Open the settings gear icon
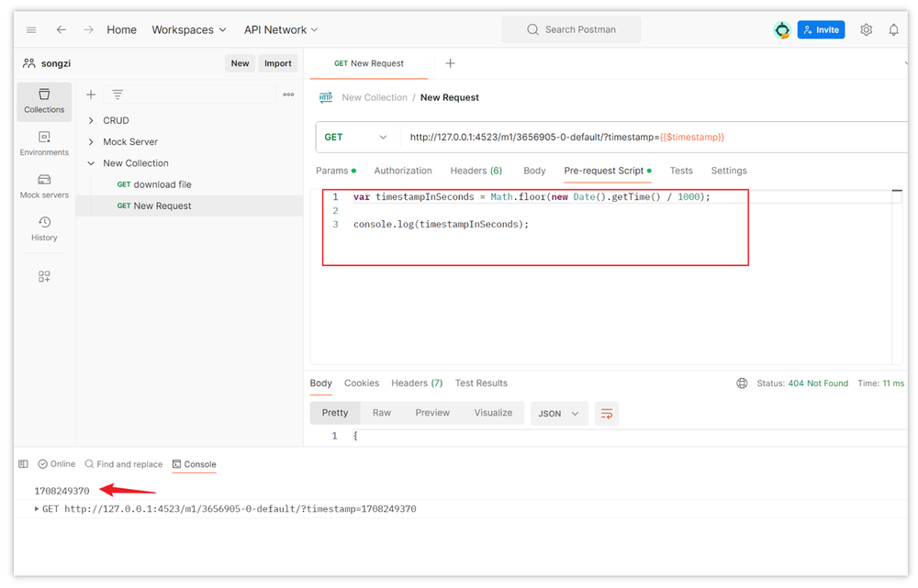 [x=866, y=29]
